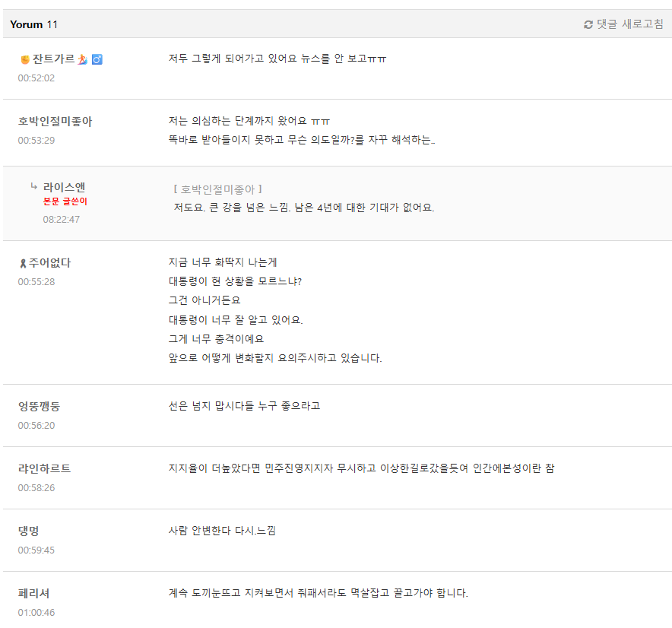Click comment '선은 넘지 맙시다들 누구 좋으라고'

pyautogui.click(x=244, y=406)
